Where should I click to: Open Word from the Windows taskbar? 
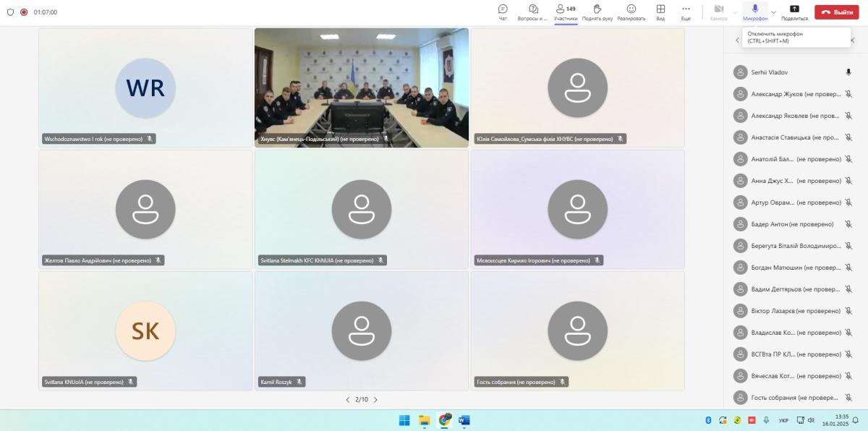(x=464, y=420)
